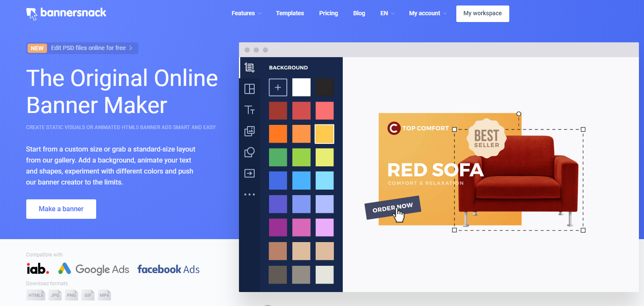Viewport: 644px width, 306px height.
Task: Expand the My account dropdown
Action: 428,13
